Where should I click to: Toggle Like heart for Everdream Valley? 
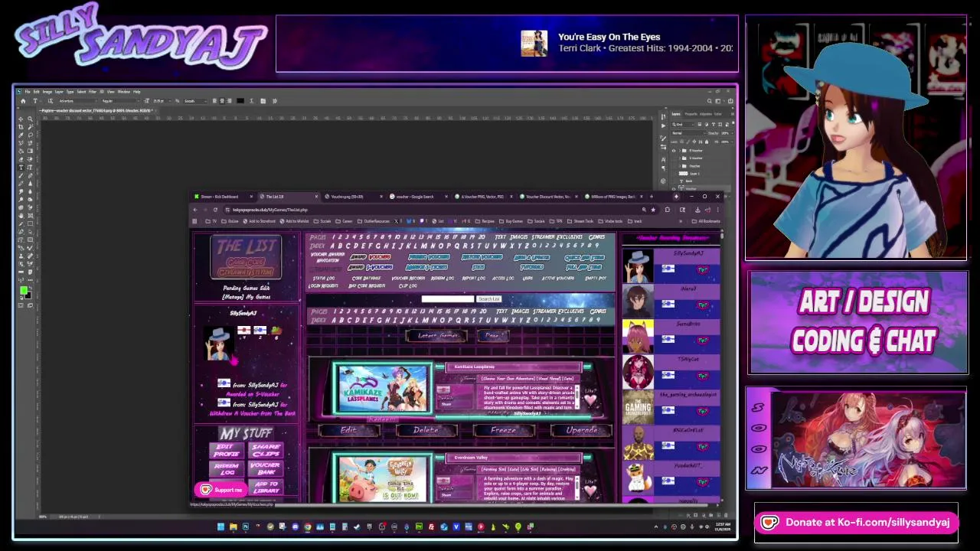point(591,491)
